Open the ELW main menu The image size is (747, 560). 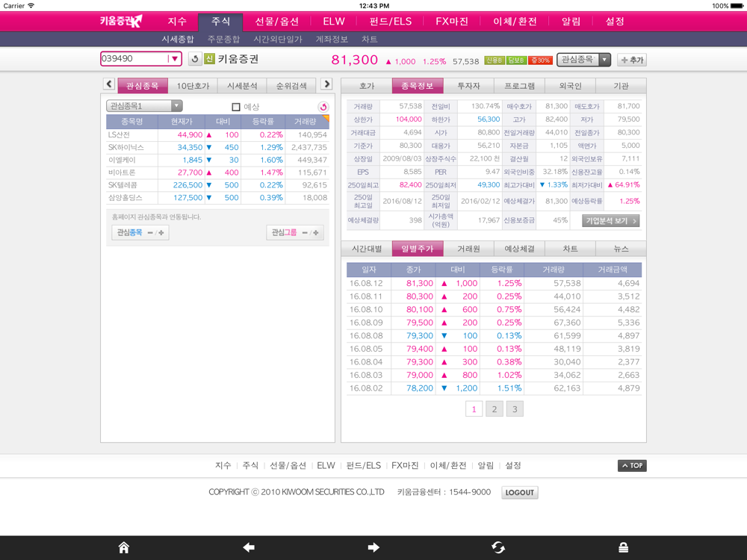coord(333,22)
